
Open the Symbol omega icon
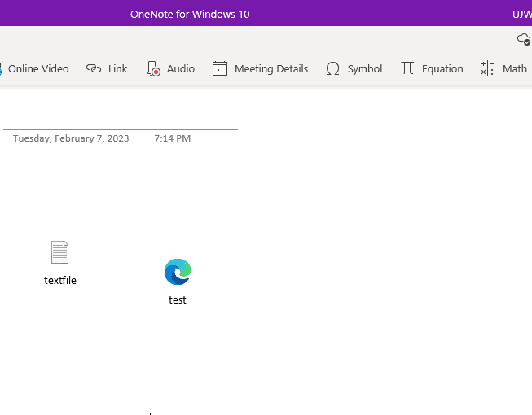[x=332, y=69]
